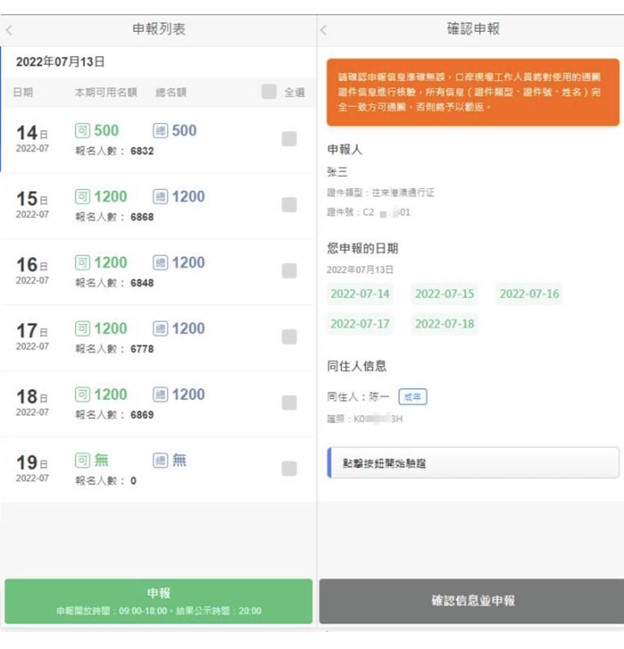The image size is (624, 649).
Task: Click green 可 icon for the 14th
Action: click(83, 131)
